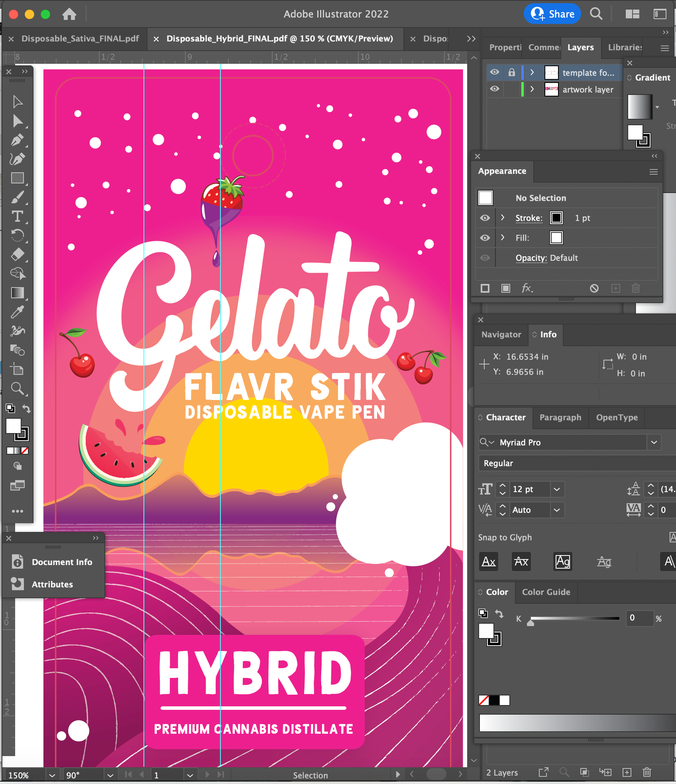Create new layer in Layers panel

pos(627,772)
